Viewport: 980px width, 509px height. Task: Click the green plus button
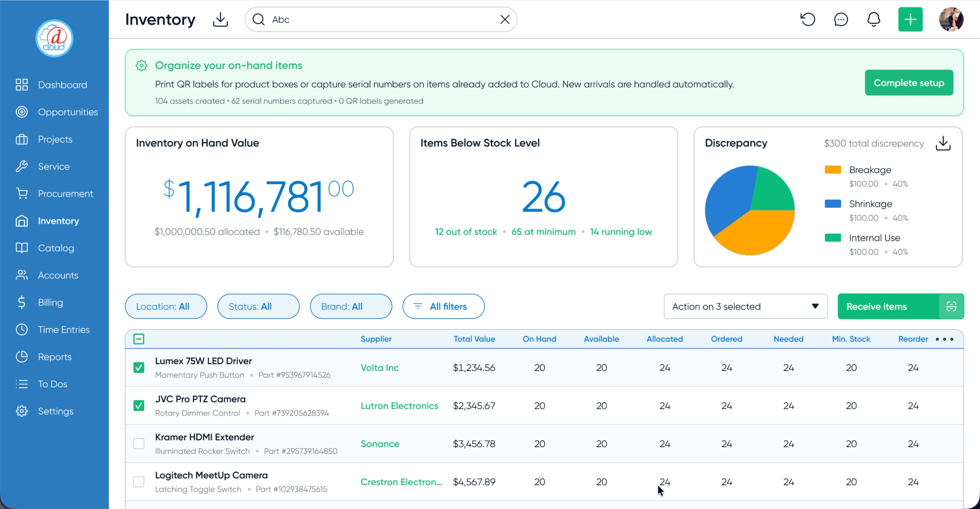pyautogui.click(x=910, y=19)
